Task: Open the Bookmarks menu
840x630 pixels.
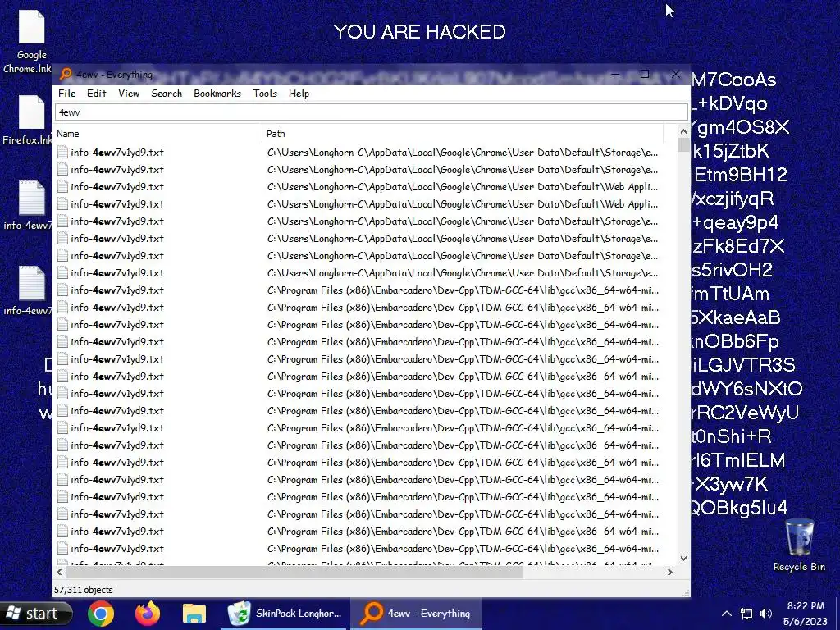Action: 217,94
